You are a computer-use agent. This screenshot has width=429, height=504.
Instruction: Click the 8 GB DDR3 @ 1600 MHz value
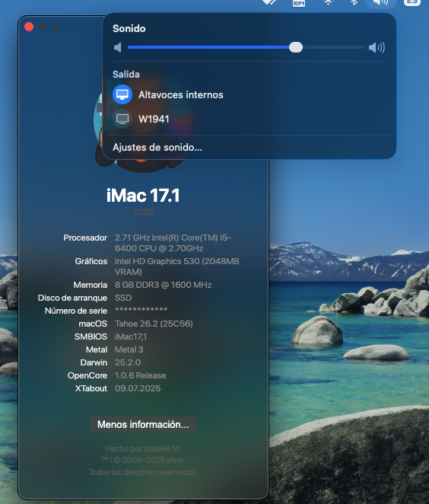point(163,285)
